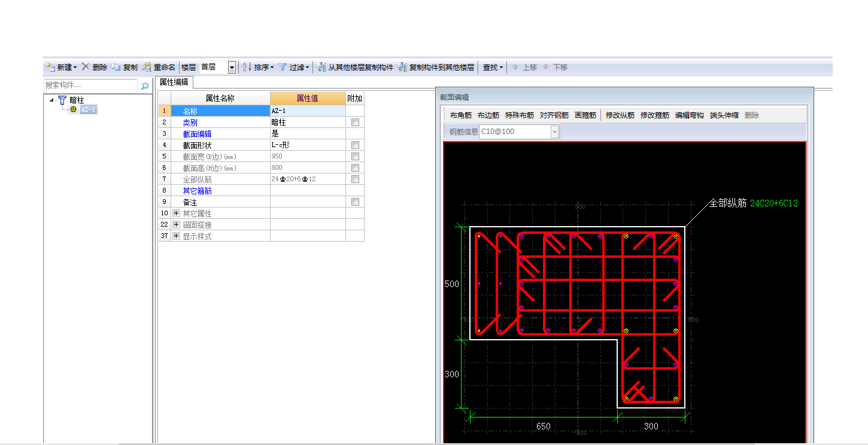Click the 属性名称 column header

pyautogui.click(x=220, y=98)
